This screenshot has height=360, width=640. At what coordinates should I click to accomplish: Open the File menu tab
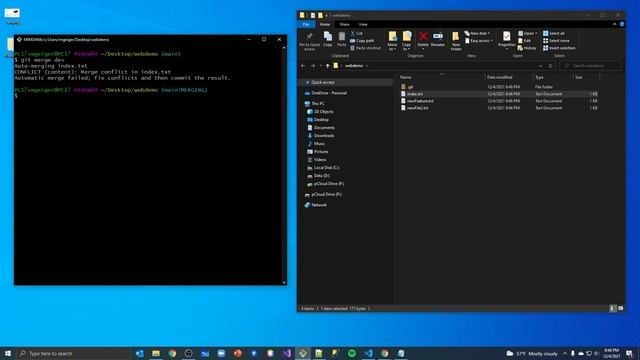(306, 24)
